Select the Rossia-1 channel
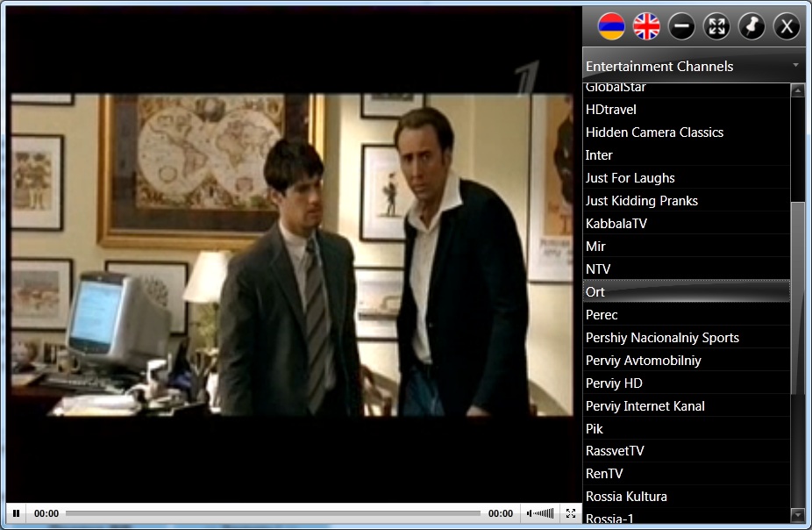The width and height of the screenshot is (812, 530). click(686, 517)
